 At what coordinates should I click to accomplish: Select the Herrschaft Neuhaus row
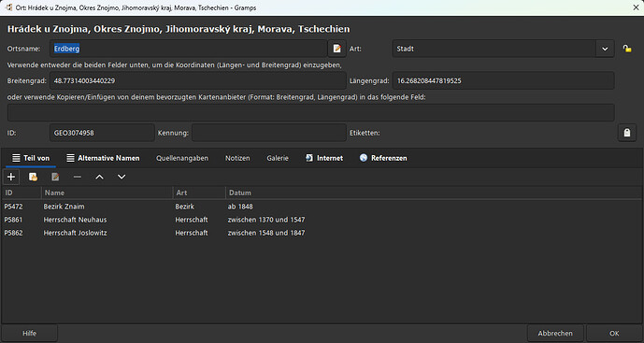pyautogui.click(x=322, y=220)
